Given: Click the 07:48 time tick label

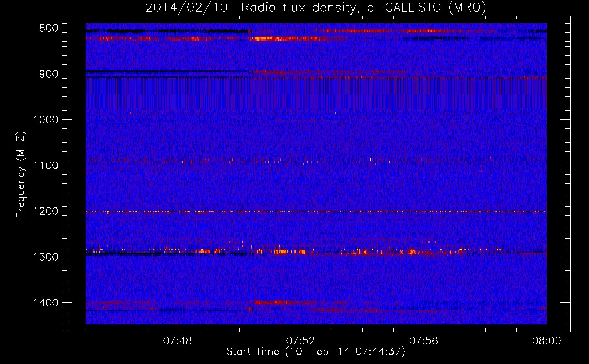Looking at the screenshot, I should click(178, 341).
